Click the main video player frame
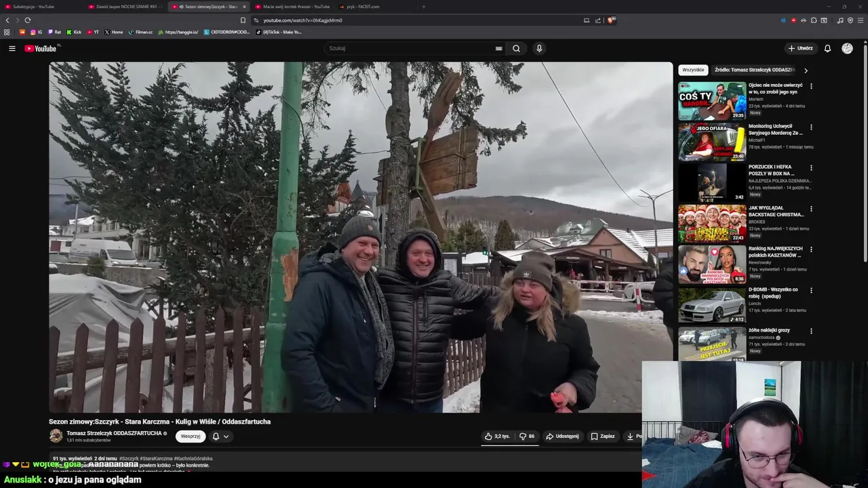This screenshot has height=488, width=868. pos(361,237)
